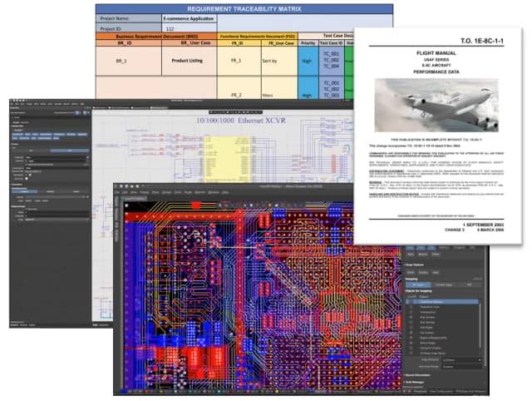Click the "6 MARCH 2006" change date
532x401 pixels.
click(490, 230)
